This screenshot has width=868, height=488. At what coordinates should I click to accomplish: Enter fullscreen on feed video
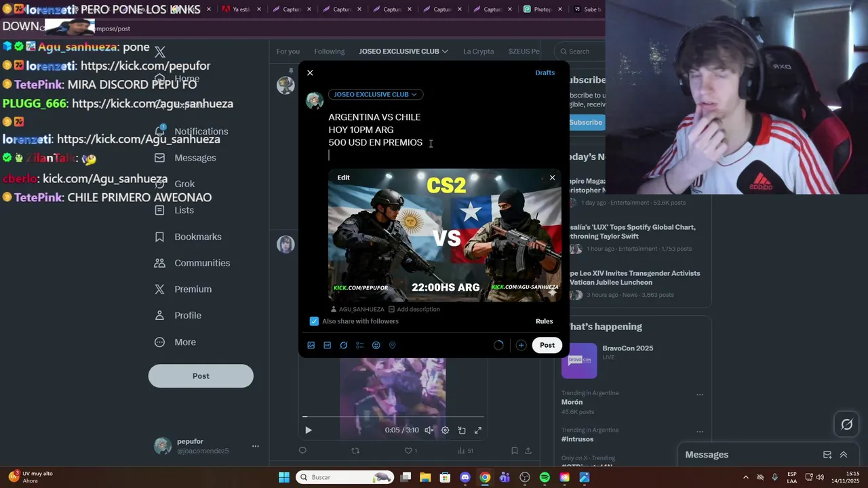click(x=478, y=430)
